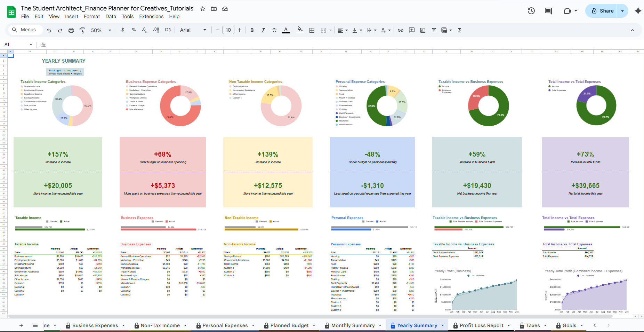644x332 pixels.
Task: Click the Undo icon in toolbar
Action: point(49,30)
